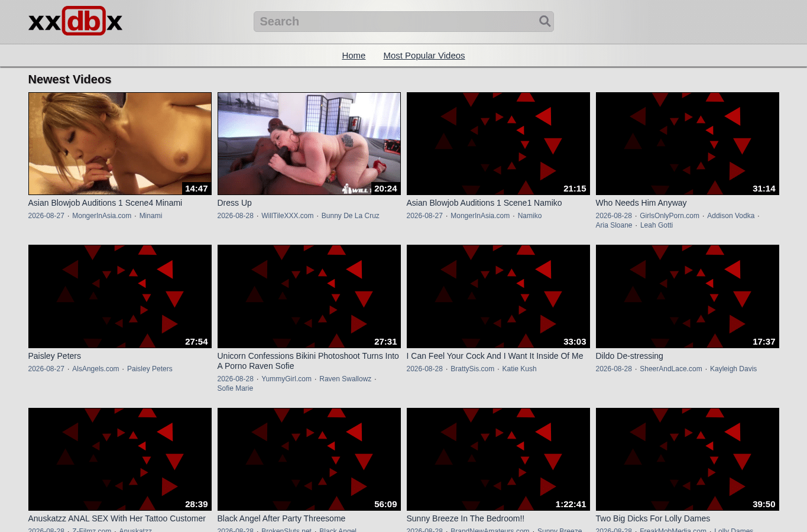The width and height of the screenshot is (807, 532).
Task: Click the magnifier search icon
Action: point(545,21)
